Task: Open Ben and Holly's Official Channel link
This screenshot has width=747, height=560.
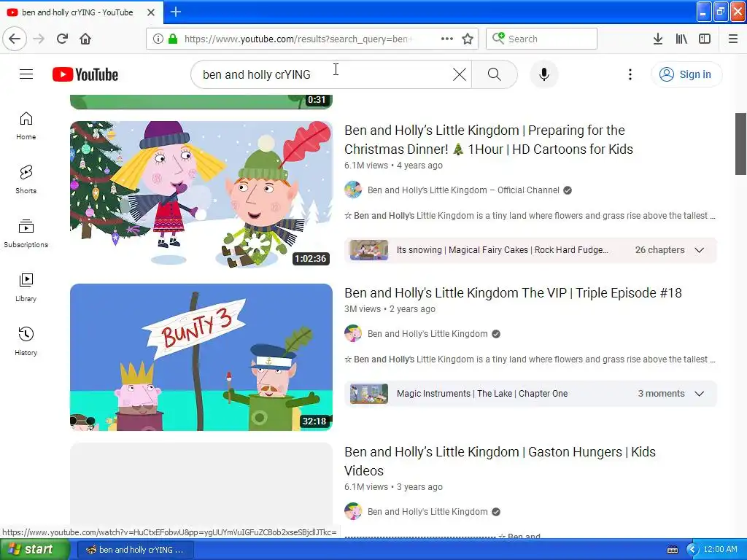Action: 463,190
